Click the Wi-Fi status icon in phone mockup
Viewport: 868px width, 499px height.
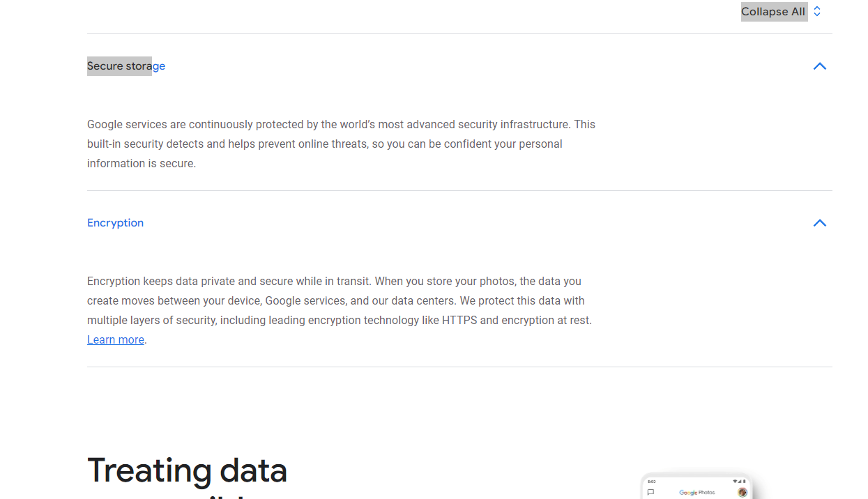coord(735,482)
